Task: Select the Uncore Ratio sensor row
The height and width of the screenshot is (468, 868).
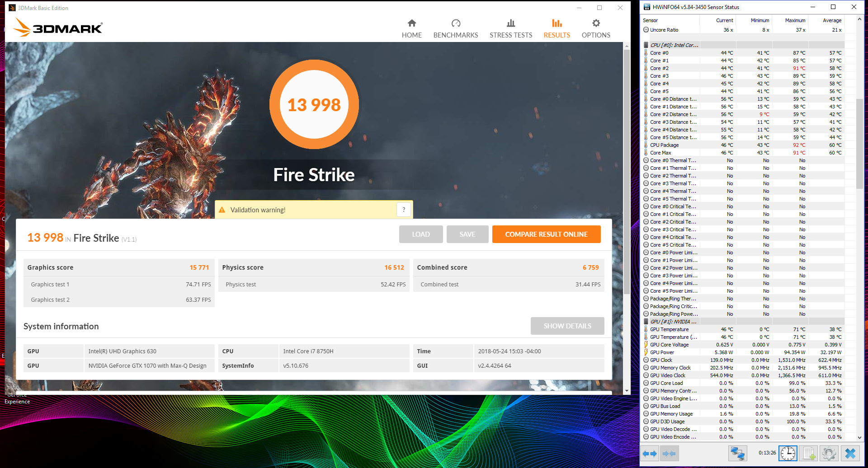Action: point(743,30)
